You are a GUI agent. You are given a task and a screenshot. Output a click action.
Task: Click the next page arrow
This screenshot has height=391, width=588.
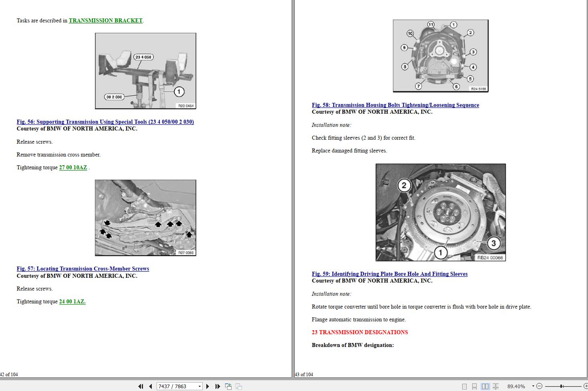point(207,386)
